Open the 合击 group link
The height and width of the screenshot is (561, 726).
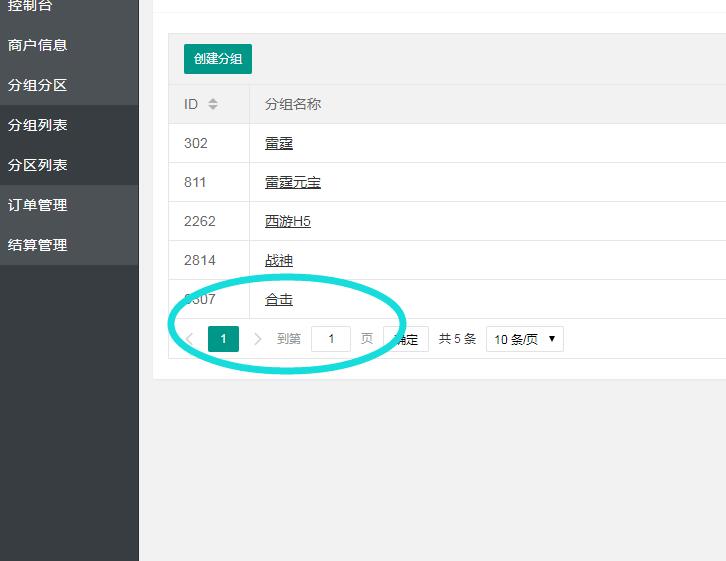279,299
